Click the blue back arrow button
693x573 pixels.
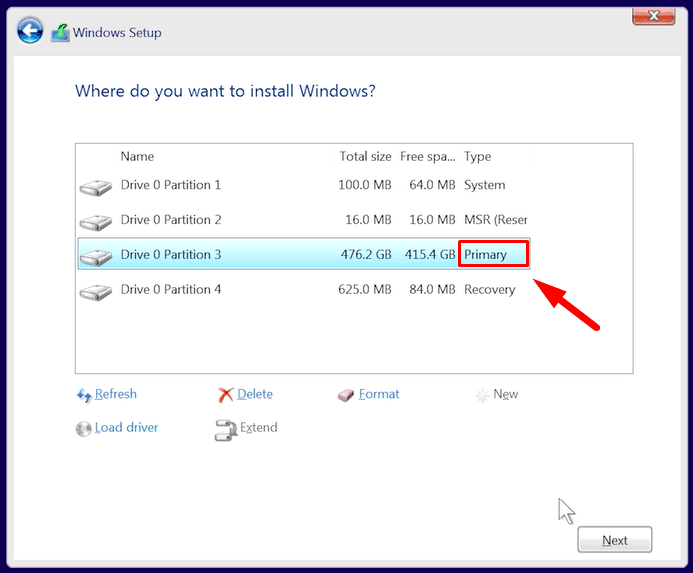(x=30, y=31)
